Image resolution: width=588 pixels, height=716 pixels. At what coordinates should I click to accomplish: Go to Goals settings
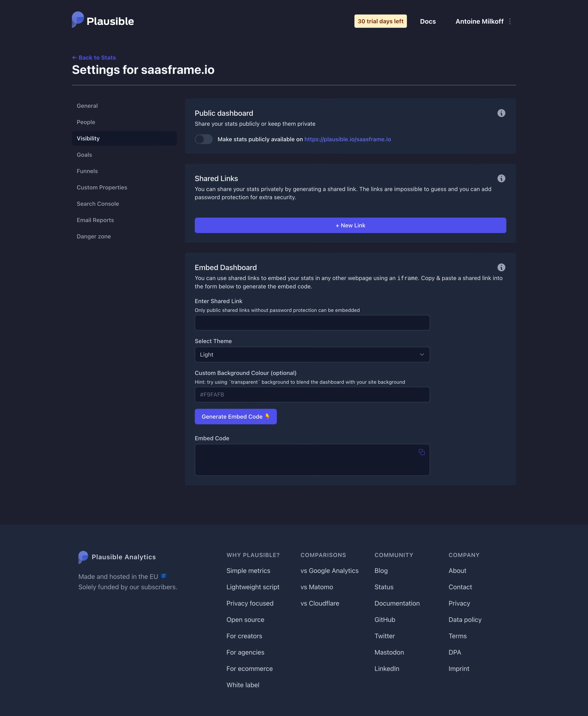(x=124, y=155)
